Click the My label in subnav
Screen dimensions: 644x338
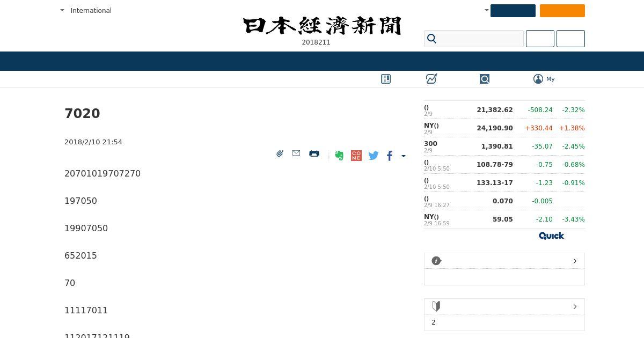(x=551, y=79)
